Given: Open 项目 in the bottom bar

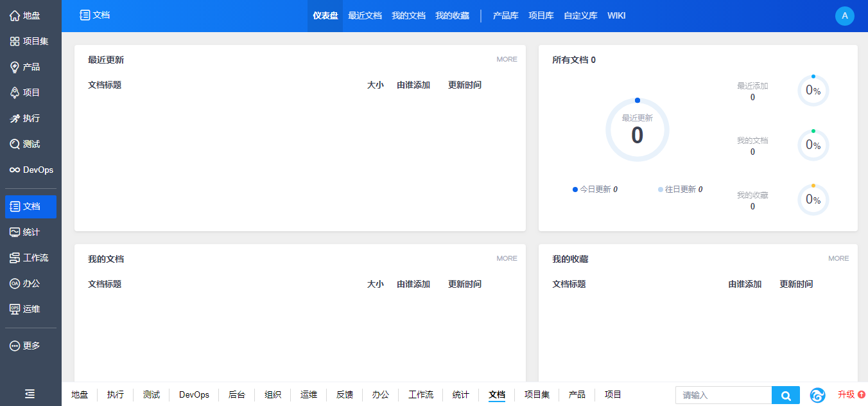Looking at the screenshot, I should pos(613,394).
